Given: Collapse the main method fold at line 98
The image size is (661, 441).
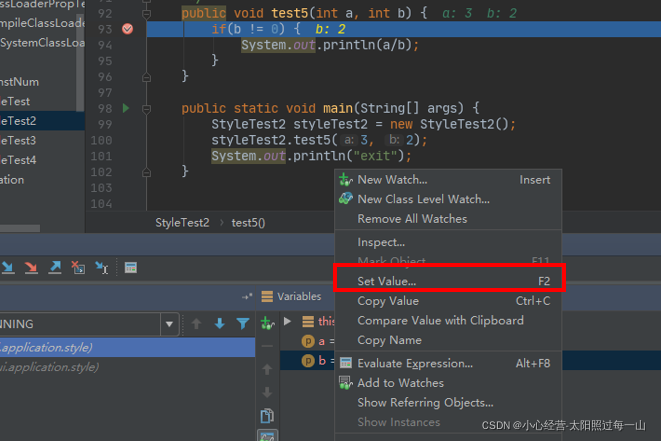Looking at the screenshot, I should [146, 109].
